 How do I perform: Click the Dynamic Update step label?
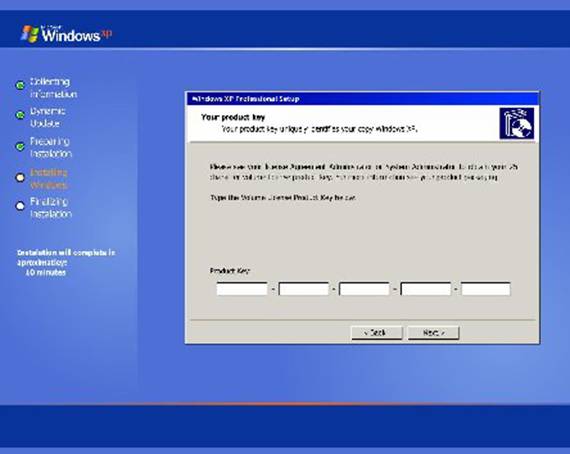click(x=48, y=117)
